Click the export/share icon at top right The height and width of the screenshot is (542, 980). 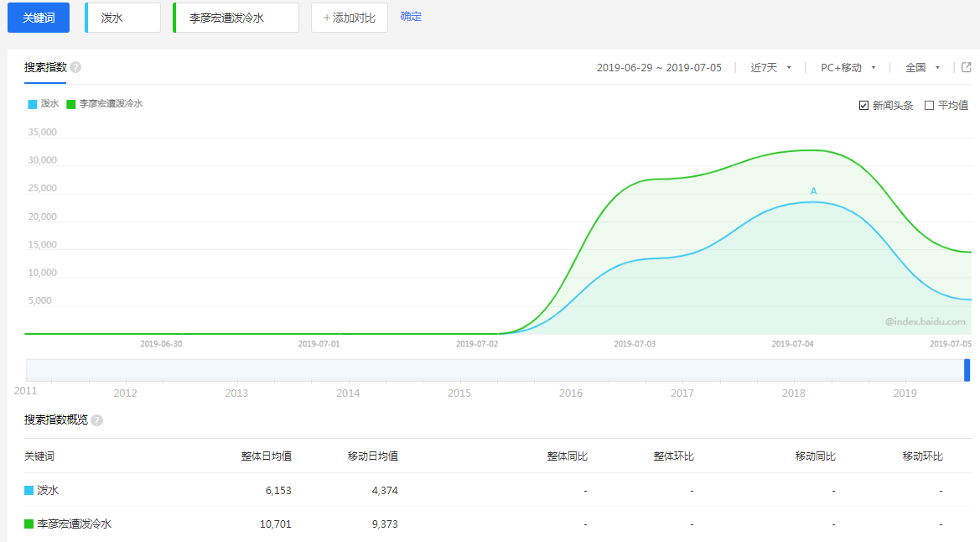[966, 67]
